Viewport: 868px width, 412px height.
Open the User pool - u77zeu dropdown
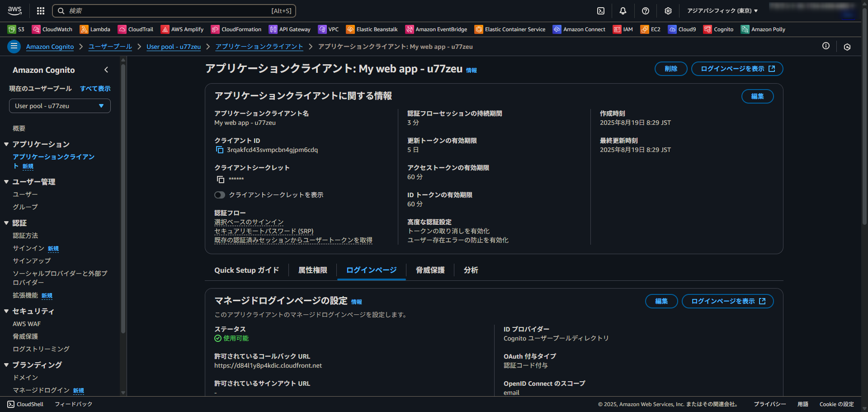[x=60, y=106]
